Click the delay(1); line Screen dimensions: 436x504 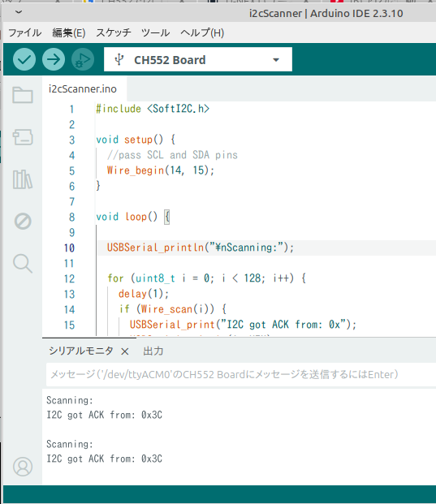(x=144, y=294)
